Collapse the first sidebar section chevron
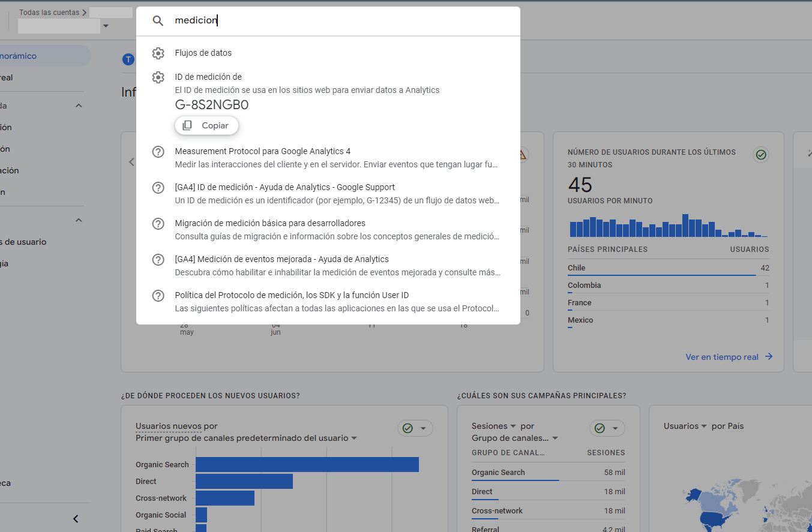The height and width of the screenshot is (532, 812). [79, 106]
